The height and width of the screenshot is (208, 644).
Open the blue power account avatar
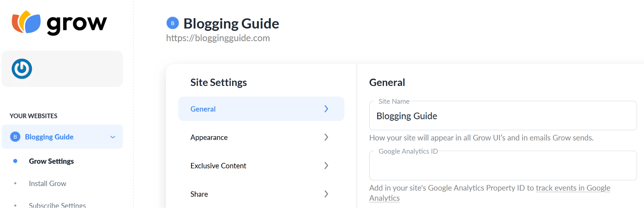click(22, 69)
